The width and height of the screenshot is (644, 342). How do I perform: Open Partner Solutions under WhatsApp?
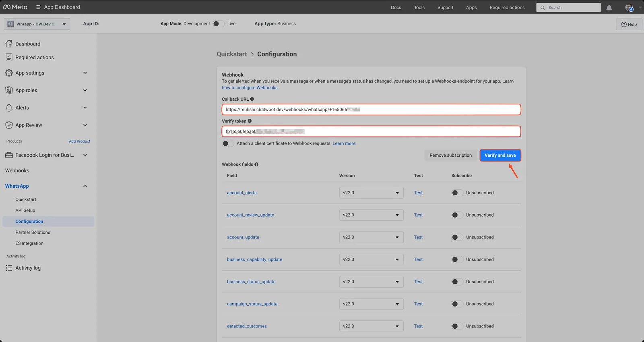33,232
